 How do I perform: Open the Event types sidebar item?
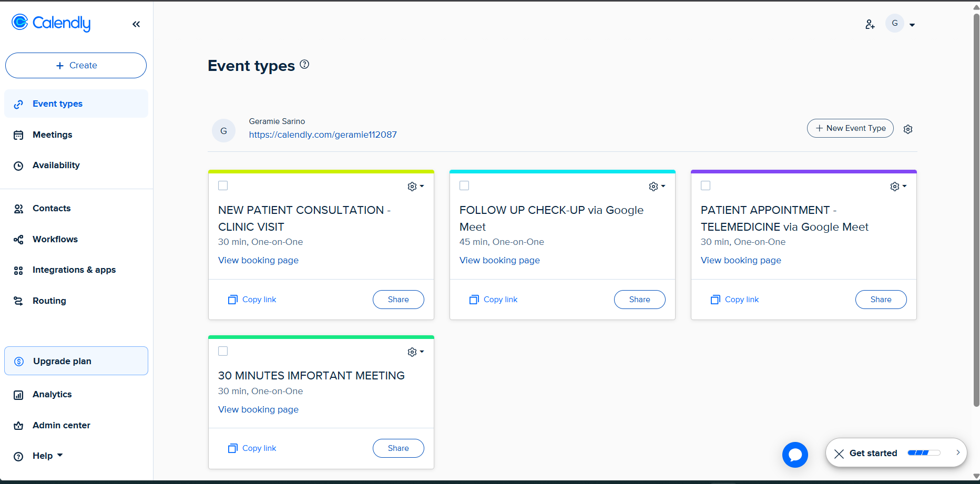coord(76,104)
